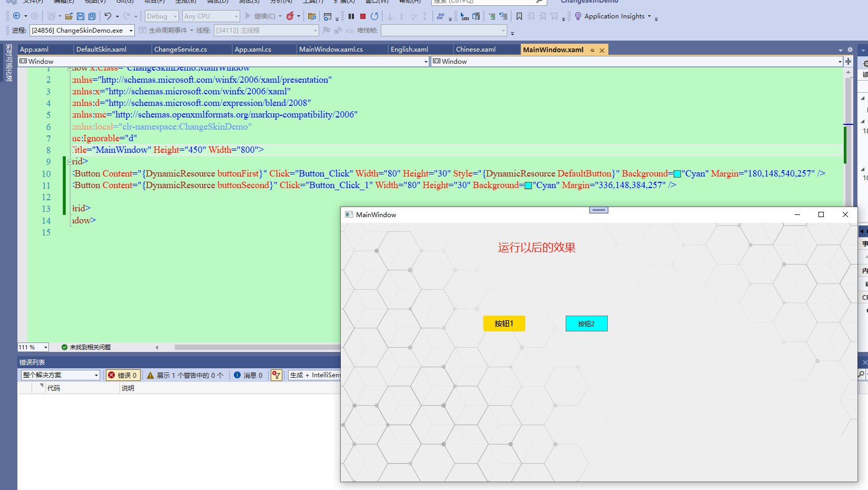
Task: Toggle the warnings filter in Error List
Action: pos(185,375)
